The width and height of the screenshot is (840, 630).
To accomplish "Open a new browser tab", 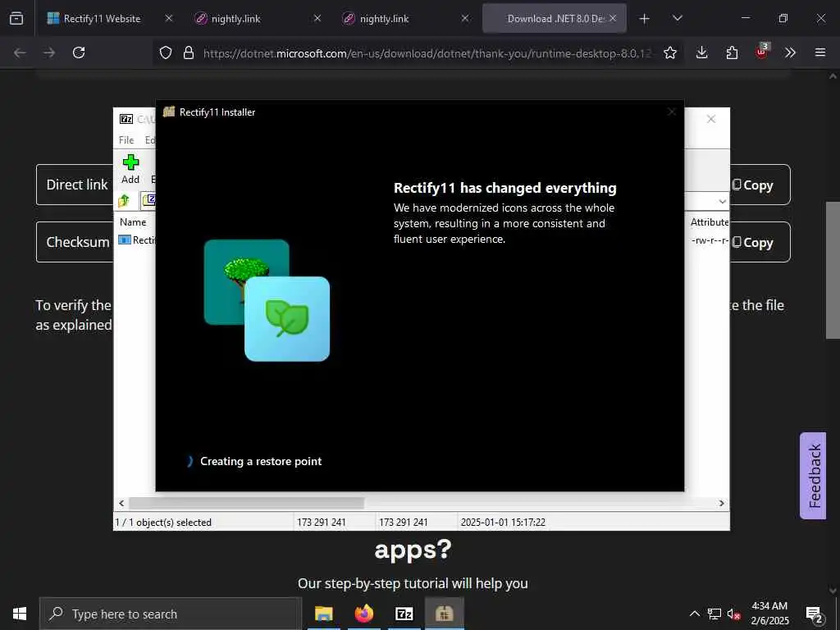I will coord(645,19).
